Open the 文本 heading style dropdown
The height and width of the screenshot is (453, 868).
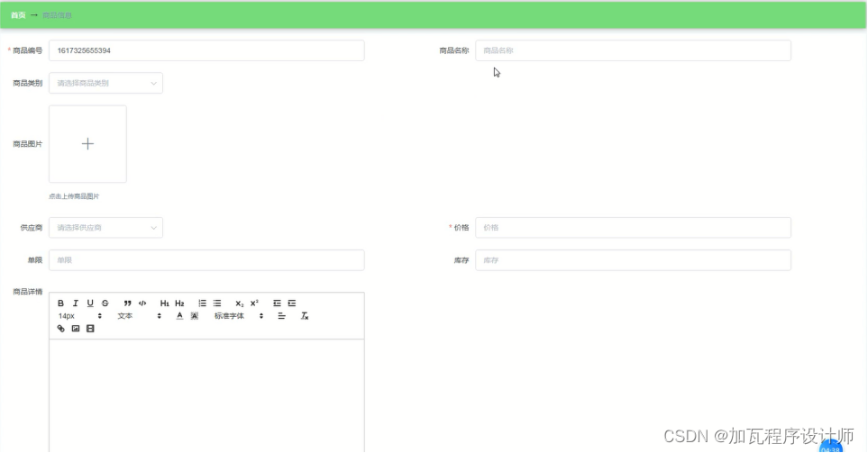tap(139, 316)
